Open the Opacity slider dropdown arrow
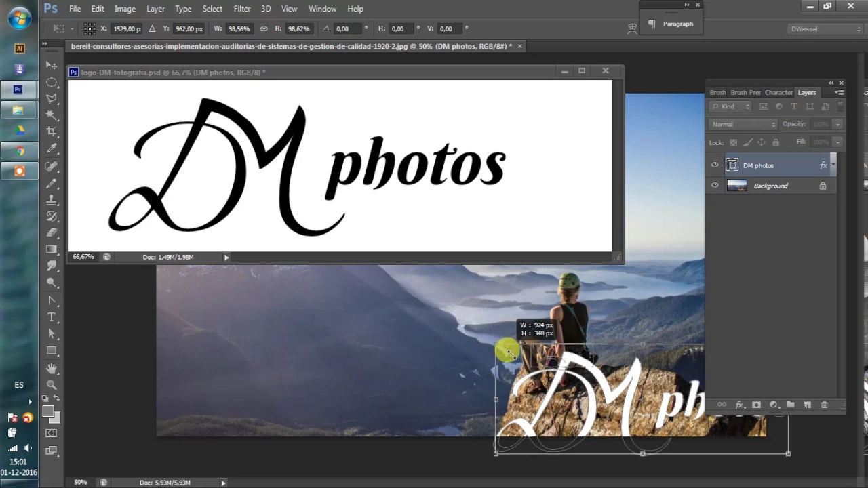The height and width of the screenshot is (488, 868). [x=837, y=124]
